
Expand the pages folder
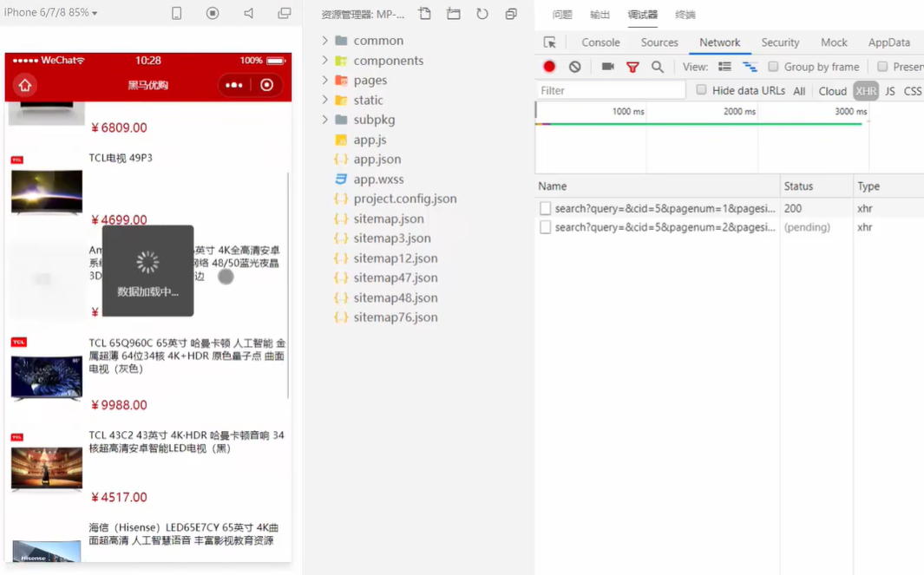click(x=324, y=80)
